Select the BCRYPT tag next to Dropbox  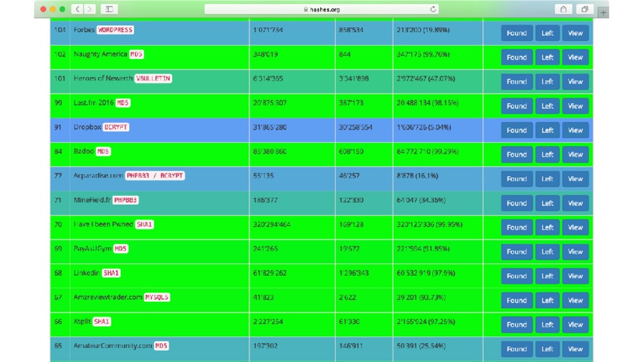point(116,127)
